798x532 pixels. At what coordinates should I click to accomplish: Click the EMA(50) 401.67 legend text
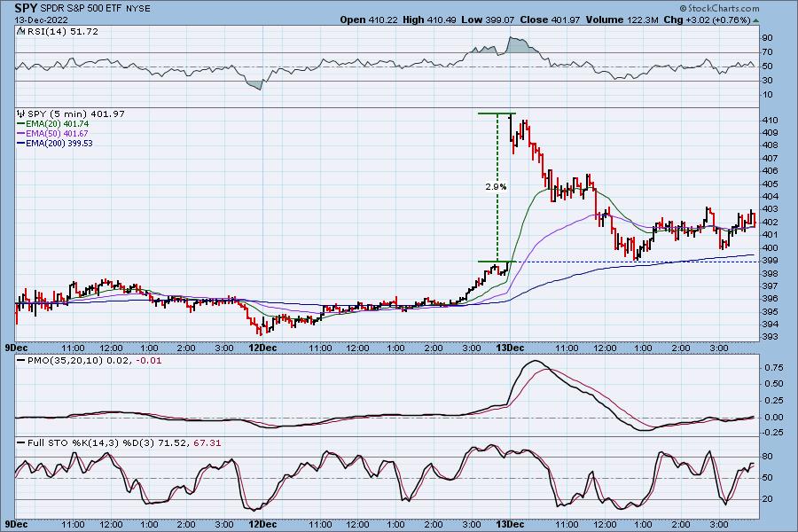click(58, 133)
